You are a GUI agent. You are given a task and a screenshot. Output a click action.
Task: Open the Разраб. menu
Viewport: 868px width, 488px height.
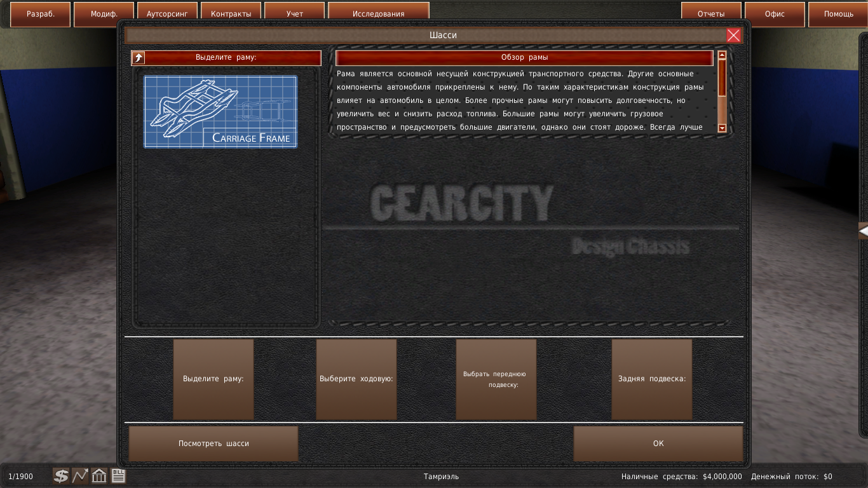(41, 14)
